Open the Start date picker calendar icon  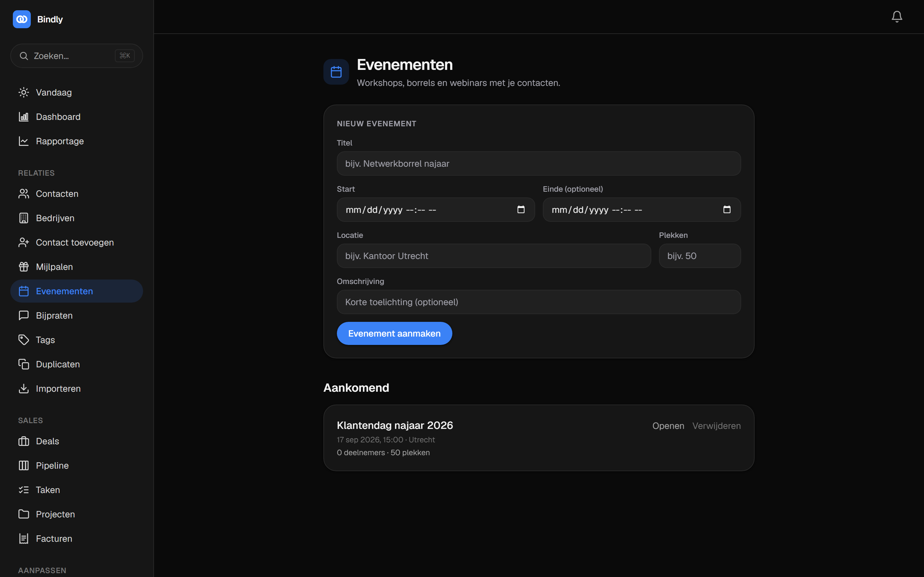coord(521,210)
